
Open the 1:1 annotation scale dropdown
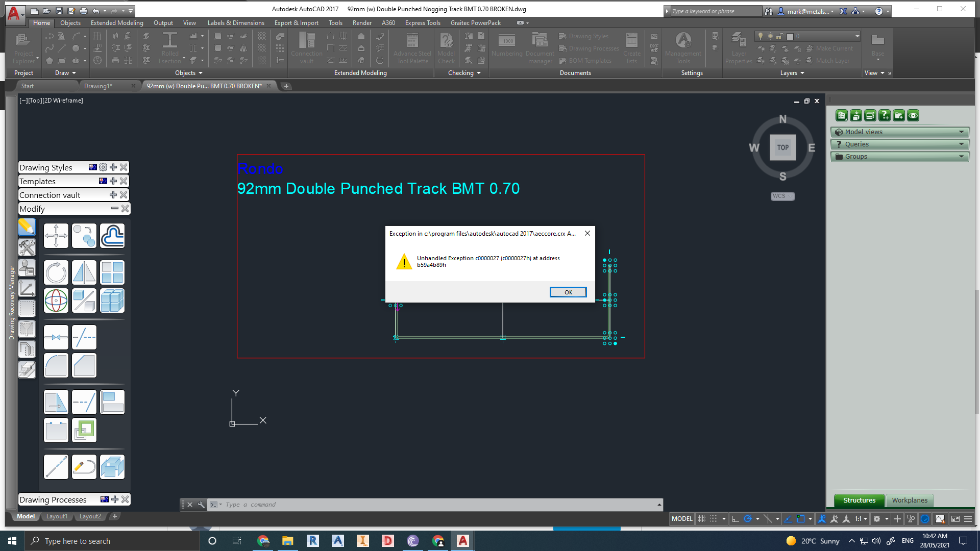pos(861,519)
